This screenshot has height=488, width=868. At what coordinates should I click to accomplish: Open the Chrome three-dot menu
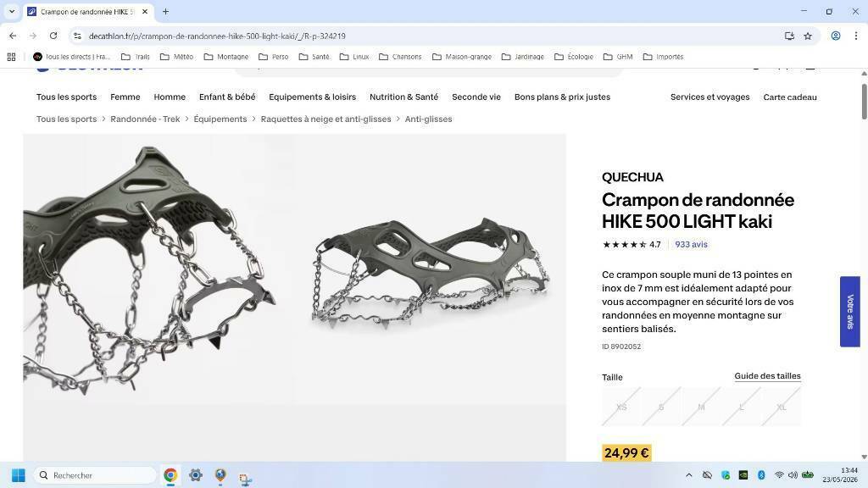(856, 36)
